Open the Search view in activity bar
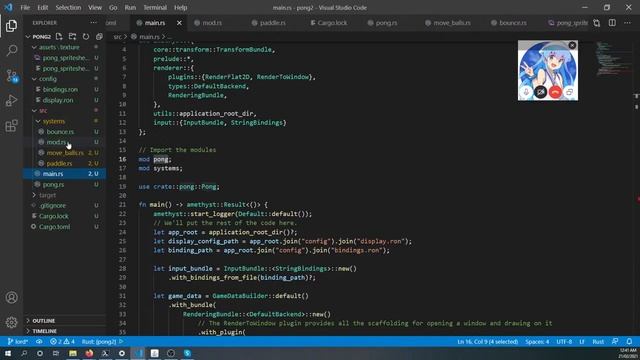 [x=11, y=51]
